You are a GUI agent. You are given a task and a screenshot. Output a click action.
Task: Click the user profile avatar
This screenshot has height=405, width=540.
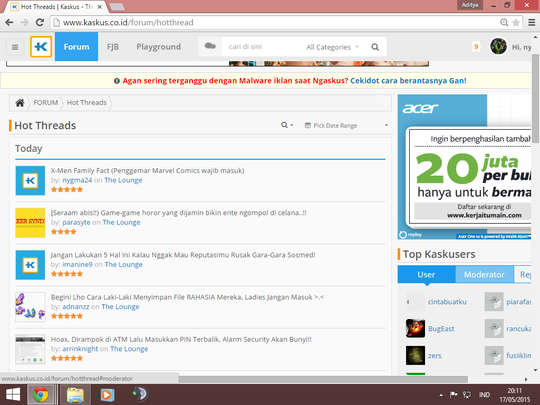498,46
